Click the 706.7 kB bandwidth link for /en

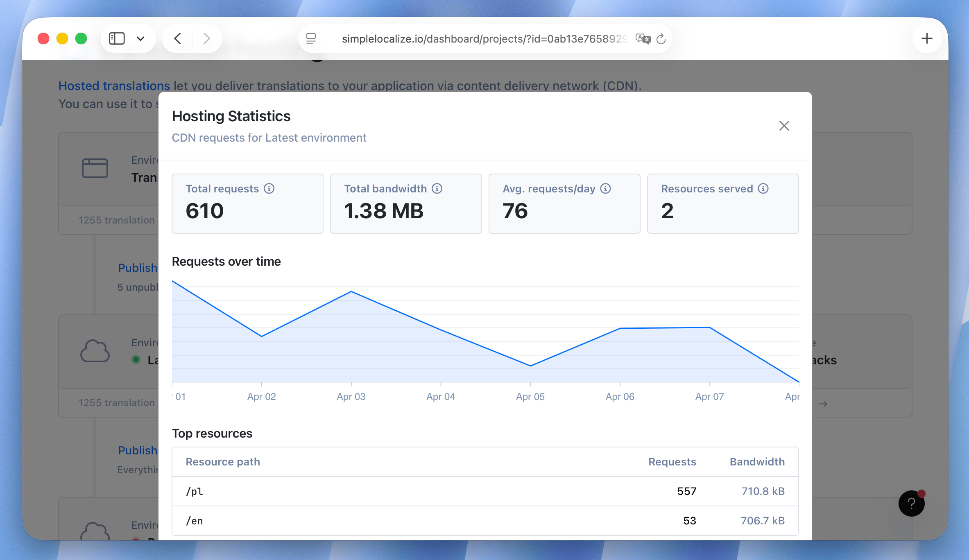763,521
